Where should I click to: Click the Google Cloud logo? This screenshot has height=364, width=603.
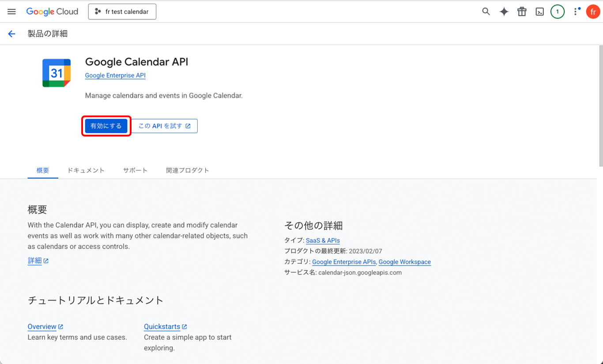tap(52, 12)
